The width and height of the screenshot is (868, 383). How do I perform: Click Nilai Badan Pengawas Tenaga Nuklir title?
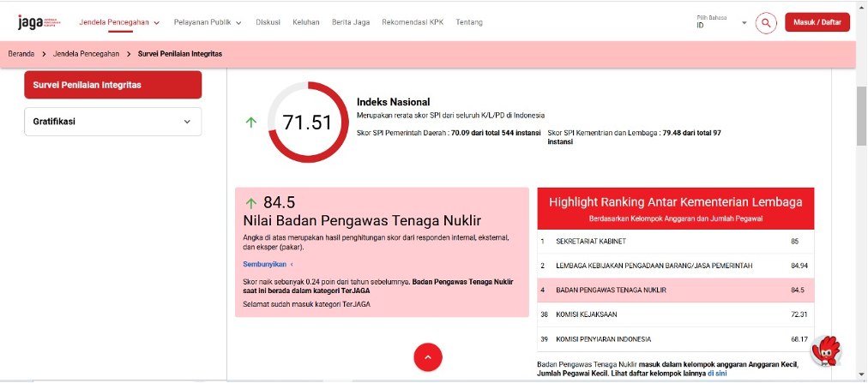click(x=362, y=220)
